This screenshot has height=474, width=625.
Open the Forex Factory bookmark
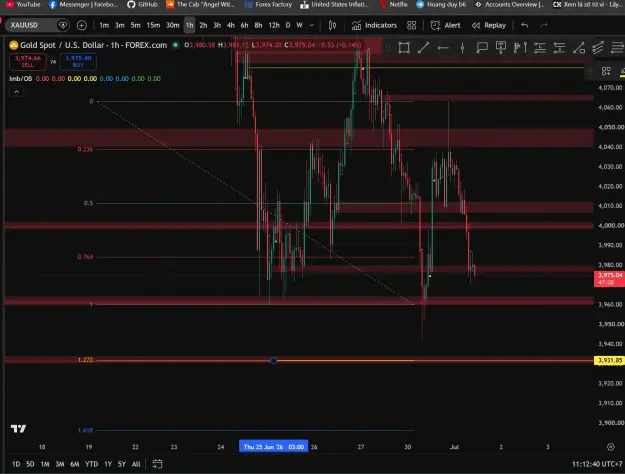[268, 4]
